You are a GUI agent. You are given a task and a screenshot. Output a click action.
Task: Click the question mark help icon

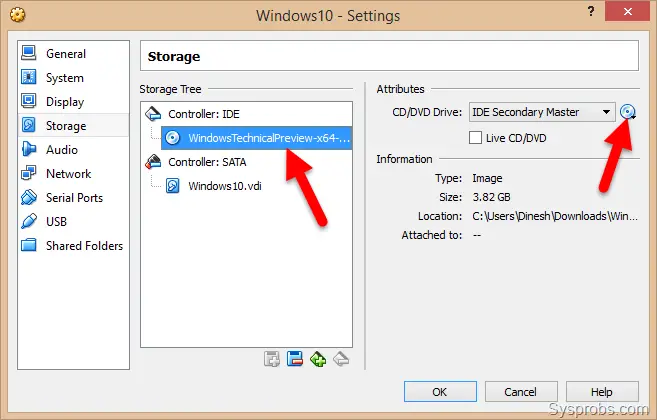pyautogui.click(x=591, y=11)
